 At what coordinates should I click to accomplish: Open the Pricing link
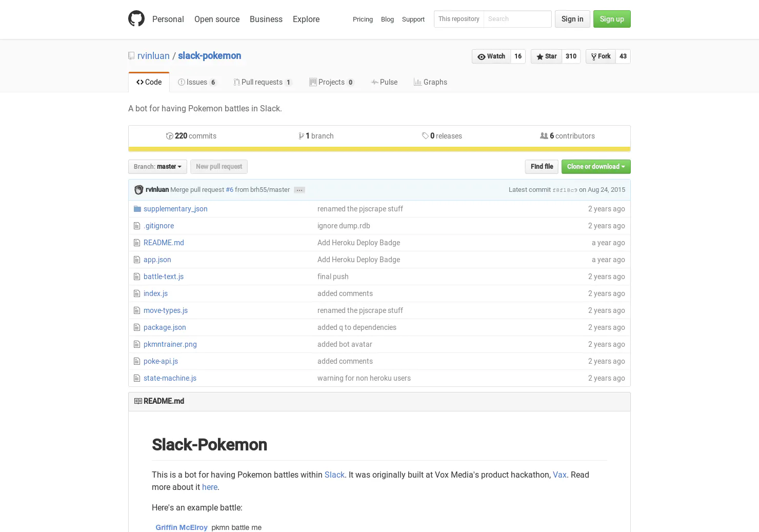coord(363,19)
